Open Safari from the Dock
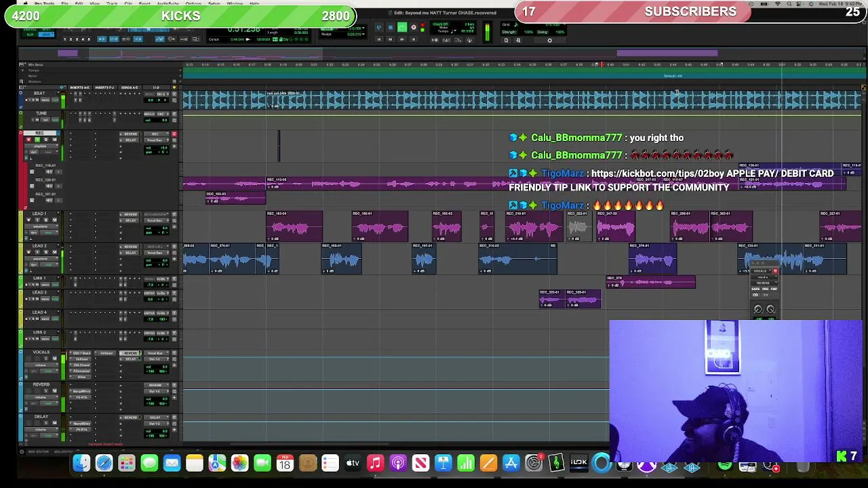Screen dimensions: 868x488 pyautogui.click(x=104, y=464)
